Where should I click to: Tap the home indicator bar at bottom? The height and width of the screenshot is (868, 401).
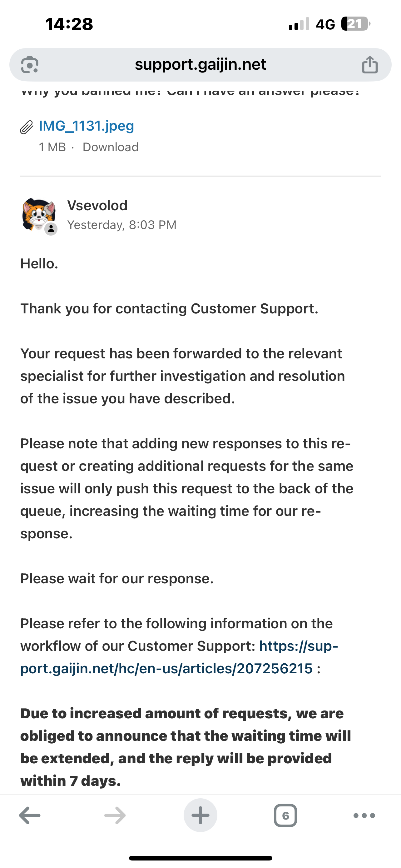[200, 858]
